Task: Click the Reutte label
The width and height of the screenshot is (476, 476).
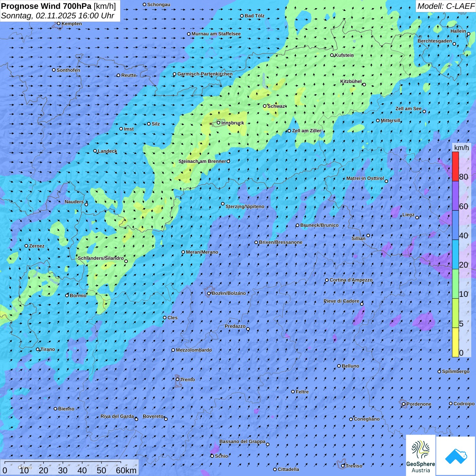Action: click(x=129, y=75)
